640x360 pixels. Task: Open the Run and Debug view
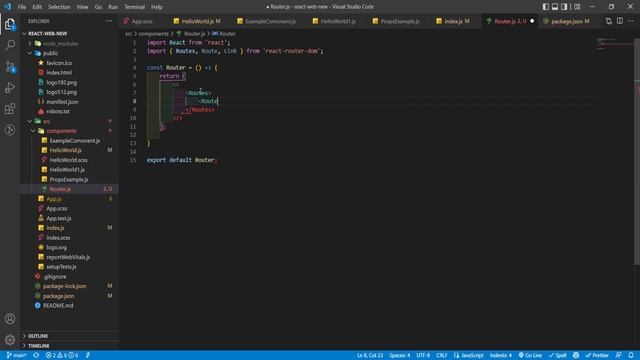tap(10, 88)
